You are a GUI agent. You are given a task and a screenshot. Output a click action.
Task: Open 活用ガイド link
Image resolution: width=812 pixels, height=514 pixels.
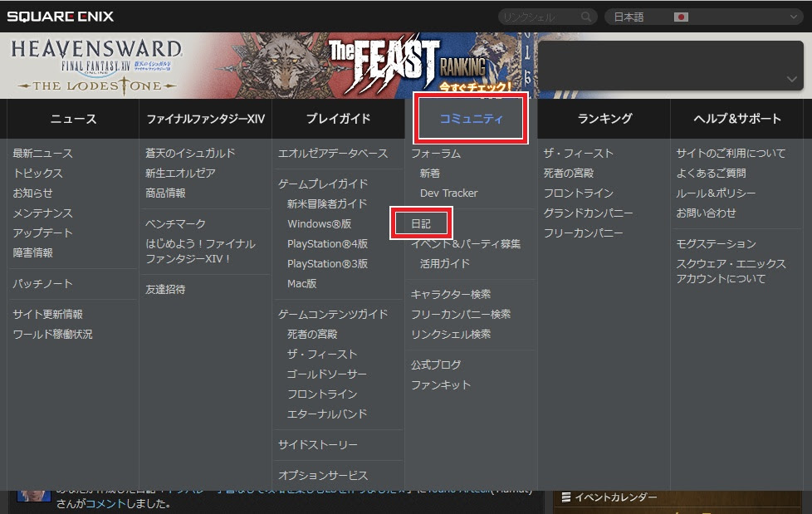445,264
